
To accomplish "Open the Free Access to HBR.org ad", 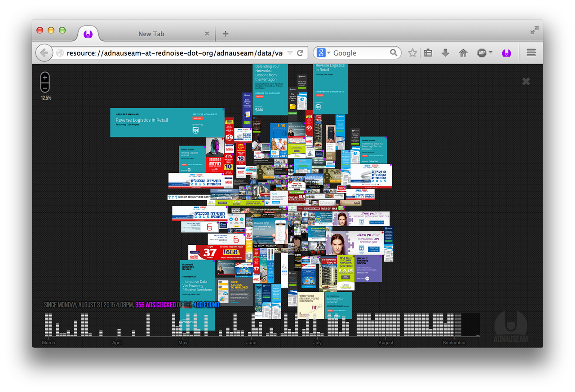I will 234,292.
